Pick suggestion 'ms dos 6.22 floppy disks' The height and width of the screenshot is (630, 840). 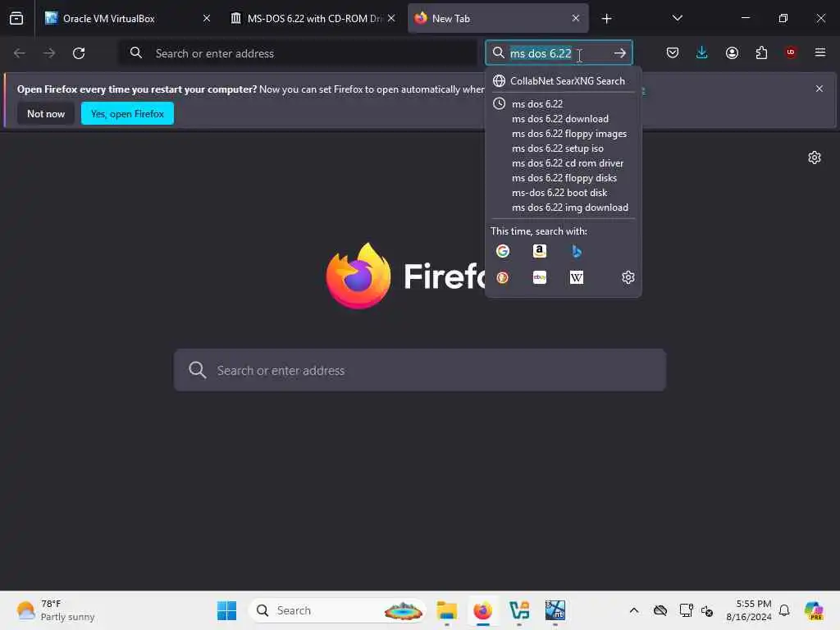pyautogui.click(x=563, y=178)
